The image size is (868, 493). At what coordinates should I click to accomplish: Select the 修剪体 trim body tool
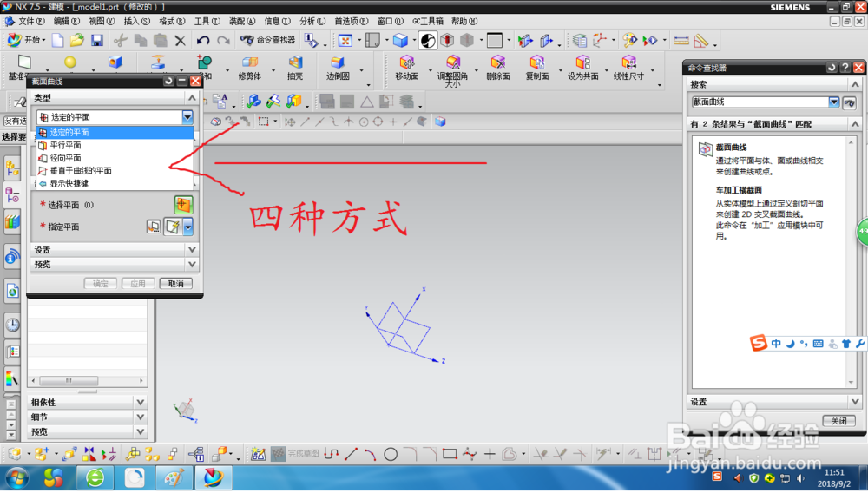coord(250,68)
